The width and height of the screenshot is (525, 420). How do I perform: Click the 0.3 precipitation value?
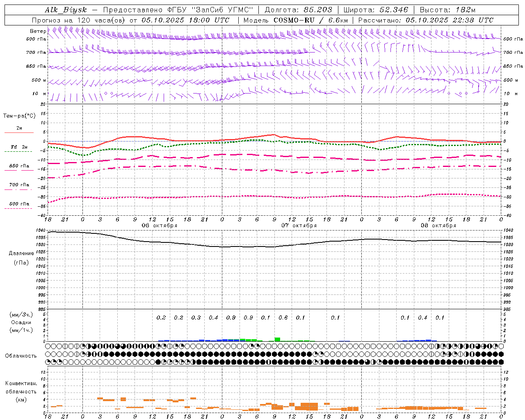(x=196, y=317)
